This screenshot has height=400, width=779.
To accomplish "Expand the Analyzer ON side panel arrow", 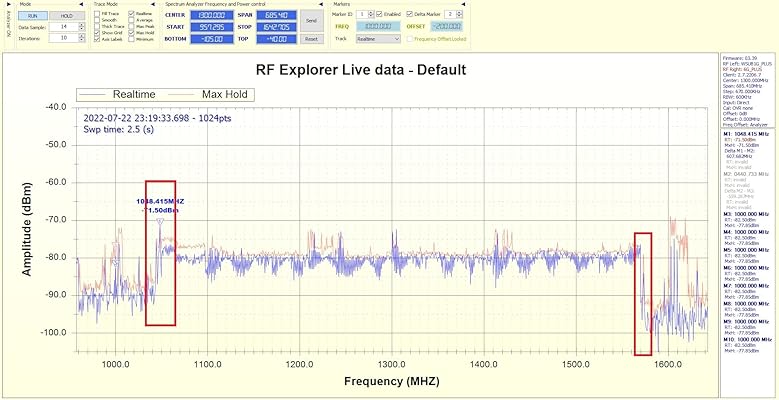I will point(8,4).
